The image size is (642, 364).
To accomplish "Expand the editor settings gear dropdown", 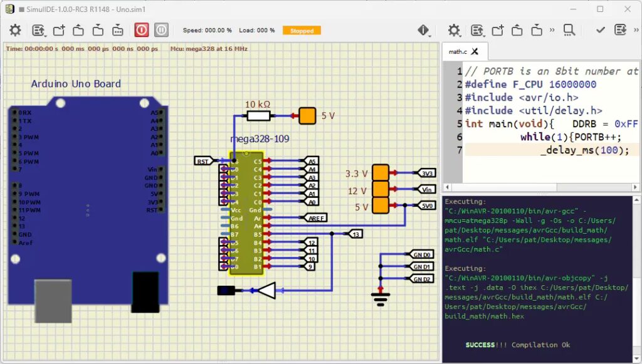I will click(x=455, y=30).
